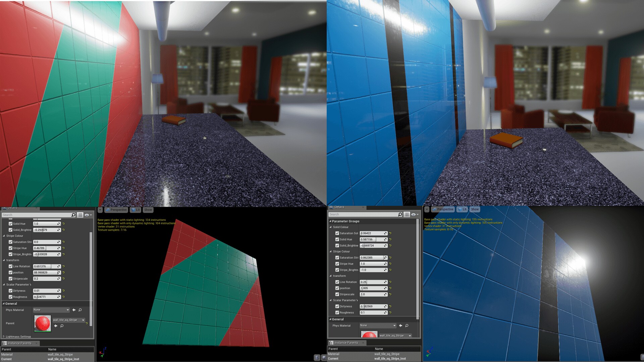Open the Phys Material None dropdown above the red sphere thumbnail
The image size is (644, 362).
click(51, 310)
